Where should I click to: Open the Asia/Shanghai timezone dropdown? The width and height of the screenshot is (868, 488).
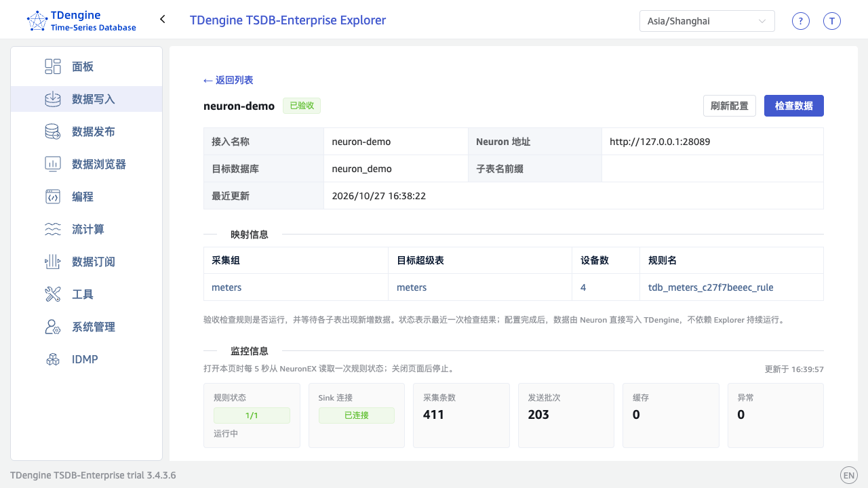(707, 21)
